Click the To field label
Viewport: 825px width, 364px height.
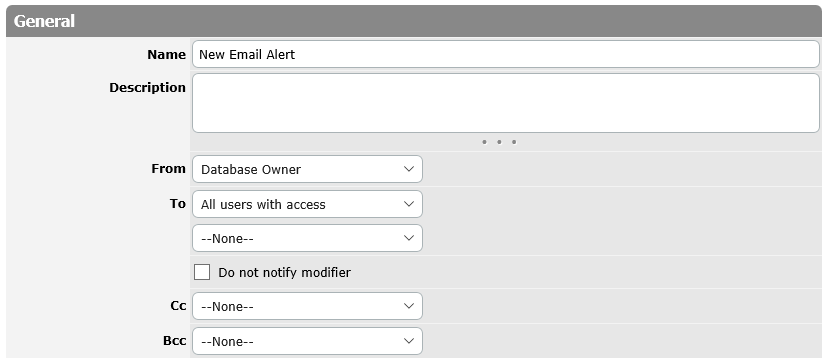(178, 204)
